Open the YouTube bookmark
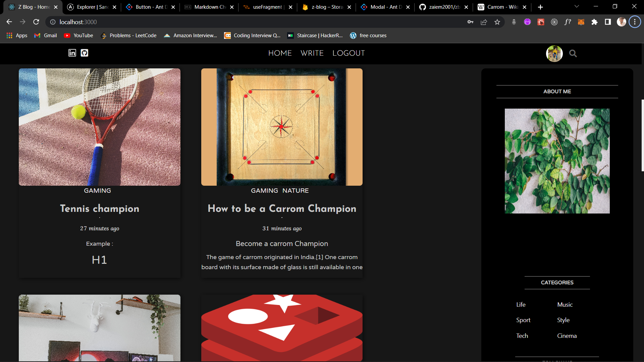 coord(78,36)
